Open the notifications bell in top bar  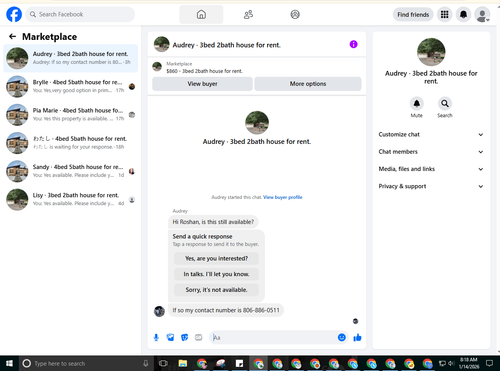[463, 14]
